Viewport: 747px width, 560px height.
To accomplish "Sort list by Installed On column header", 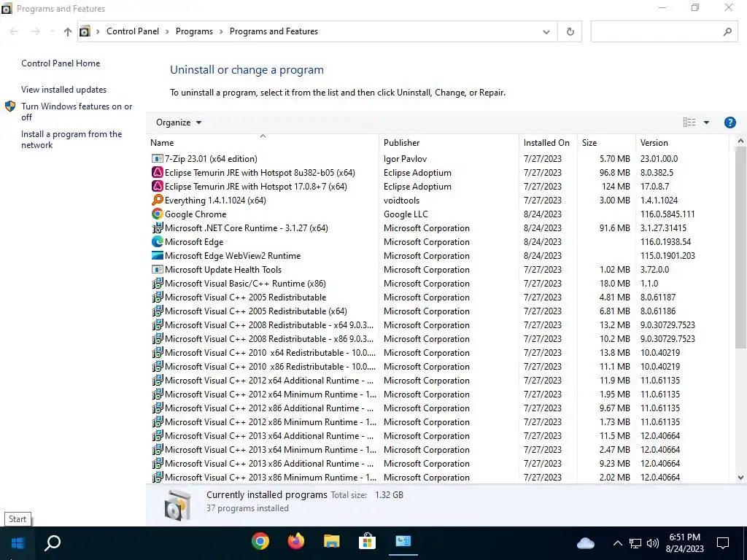I will tap(548, 143).
